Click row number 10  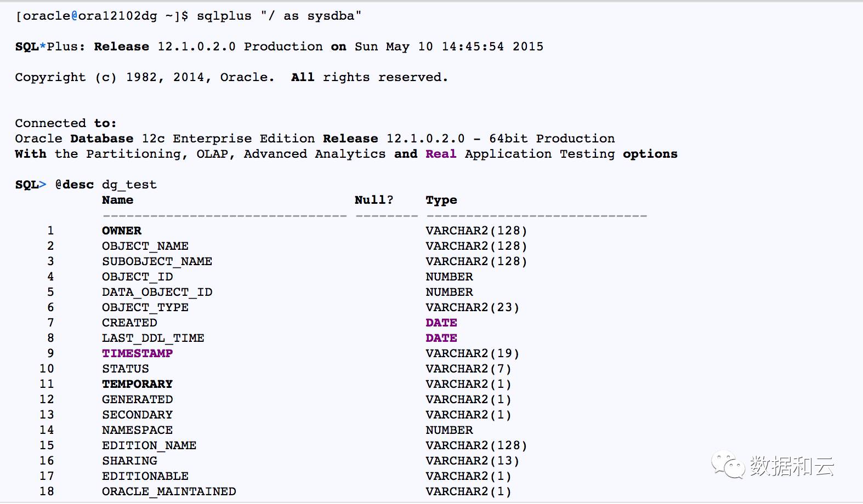(x=47, y=369)
